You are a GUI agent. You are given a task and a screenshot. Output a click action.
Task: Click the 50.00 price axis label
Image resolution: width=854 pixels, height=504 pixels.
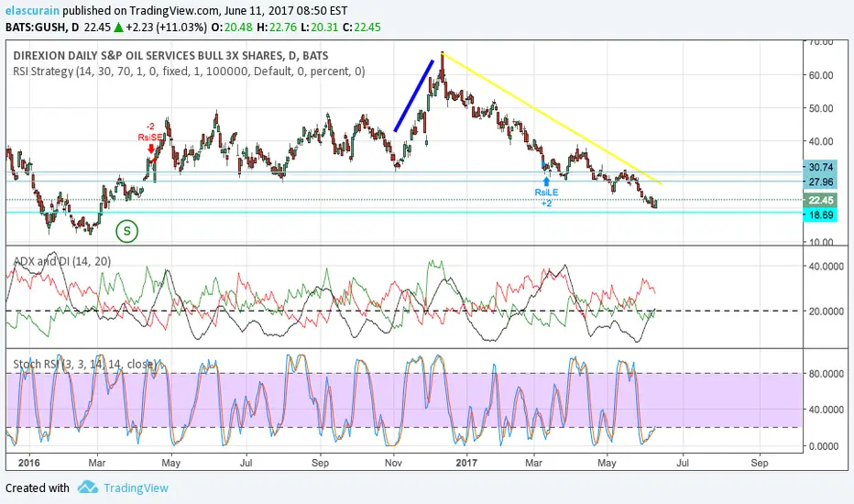[820, 108]
